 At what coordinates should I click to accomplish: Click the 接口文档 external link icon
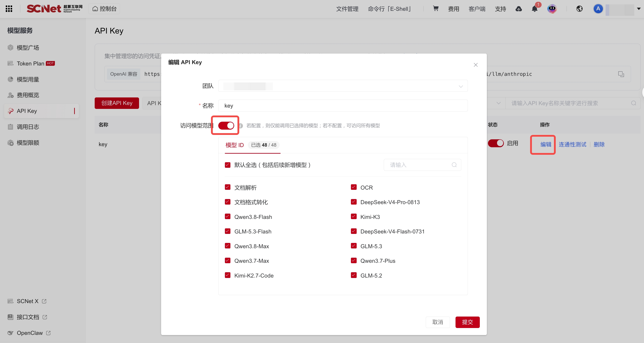tap(45, 317)
